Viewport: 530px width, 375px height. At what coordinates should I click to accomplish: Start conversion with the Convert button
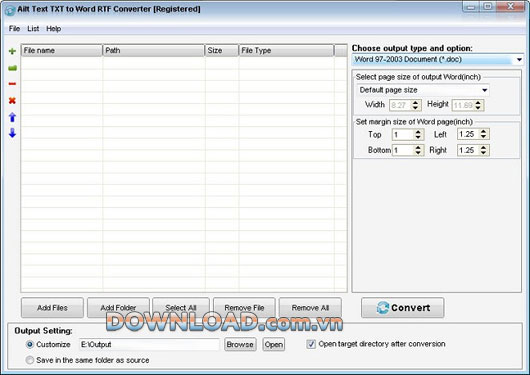pos(403,308)
